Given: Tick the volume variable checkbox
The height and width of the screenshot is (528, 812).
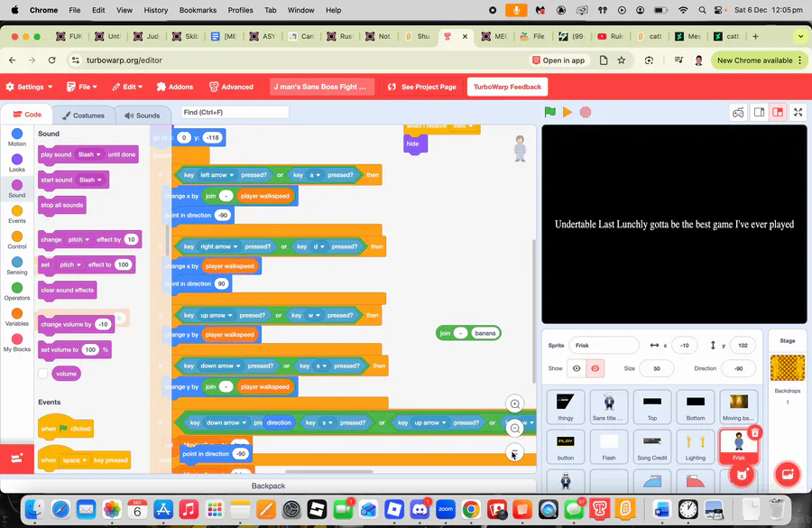Looking at the screenshot, I should pos(43,373).
